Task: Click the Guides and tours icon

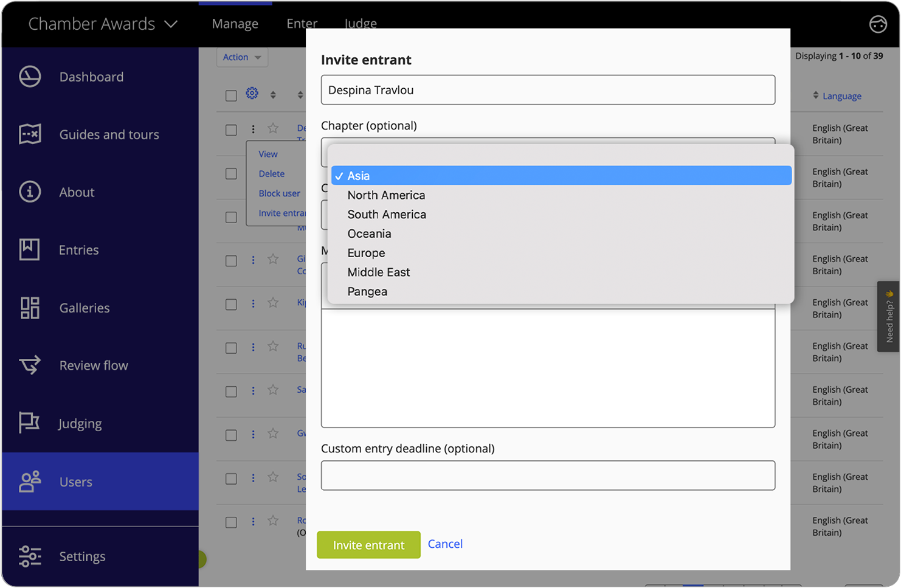Action: pos(30,134)
